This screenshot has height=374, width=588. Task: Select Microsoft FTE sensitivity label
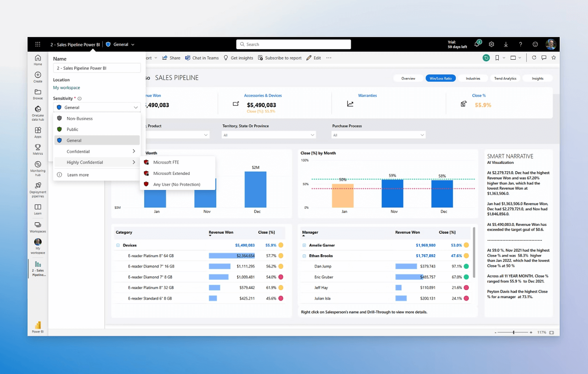click(166, 162)
